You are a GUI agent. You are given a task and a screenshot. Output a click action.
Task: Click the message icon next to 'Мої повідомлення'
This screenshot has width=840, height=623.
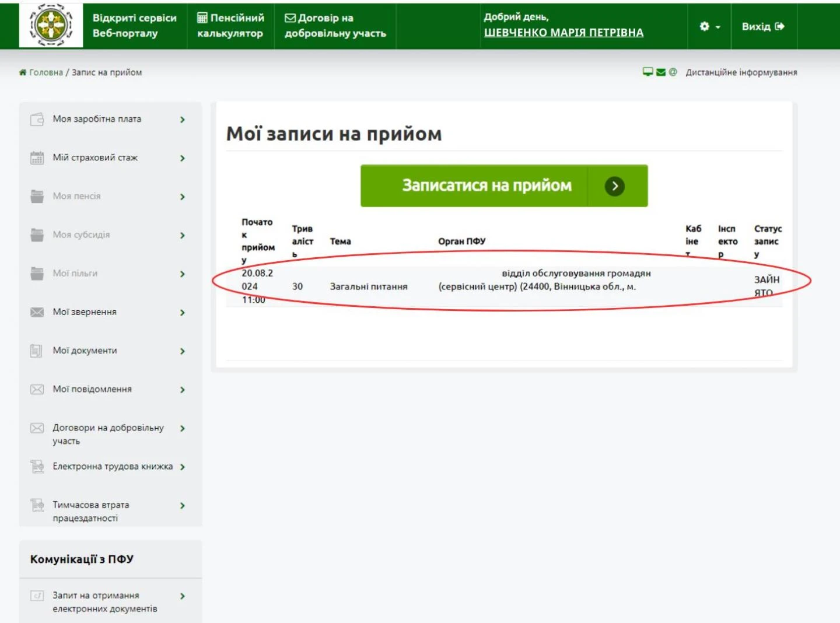click(37, 389)
